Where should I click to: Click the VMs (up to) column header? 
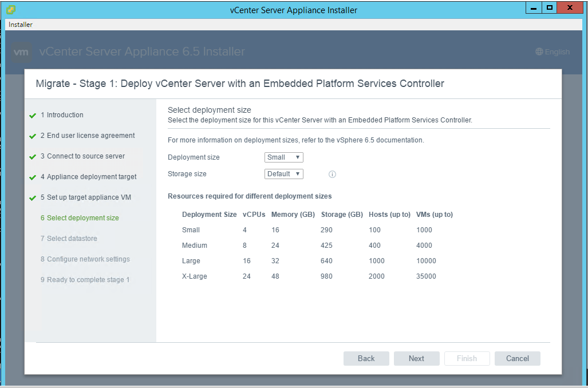coord(435,215)
